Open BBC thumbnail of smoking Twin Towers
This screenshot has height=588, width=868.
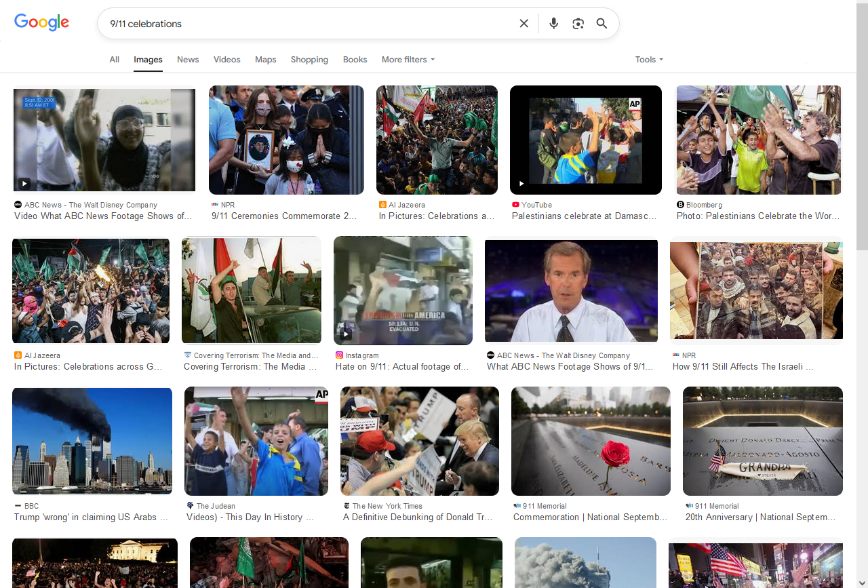click(92, 442)
